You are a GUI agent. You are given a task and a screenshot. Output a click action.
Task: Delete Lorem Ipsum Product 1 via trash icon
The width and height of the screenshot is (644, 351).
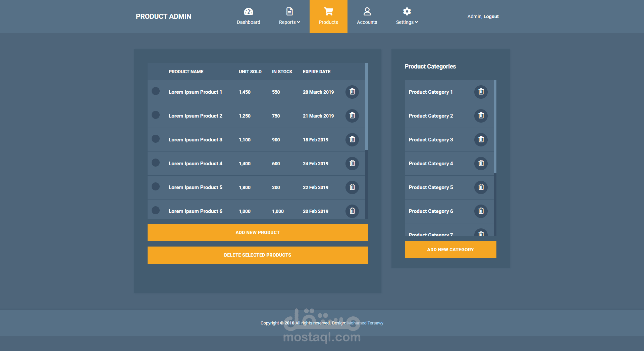pos(352,92)
